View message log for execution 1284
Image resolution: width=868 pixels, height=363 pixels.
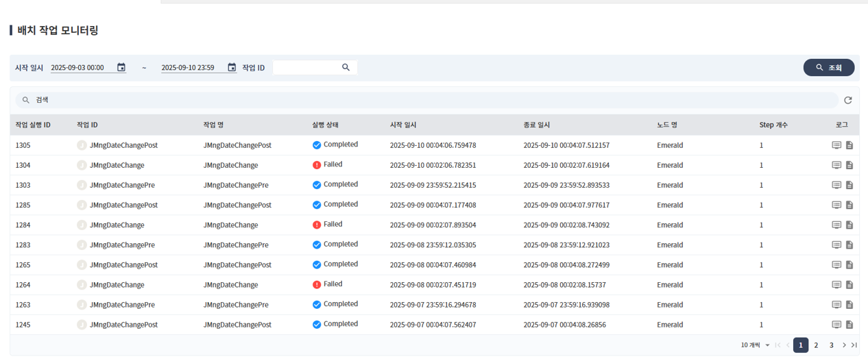coord(836,225)
